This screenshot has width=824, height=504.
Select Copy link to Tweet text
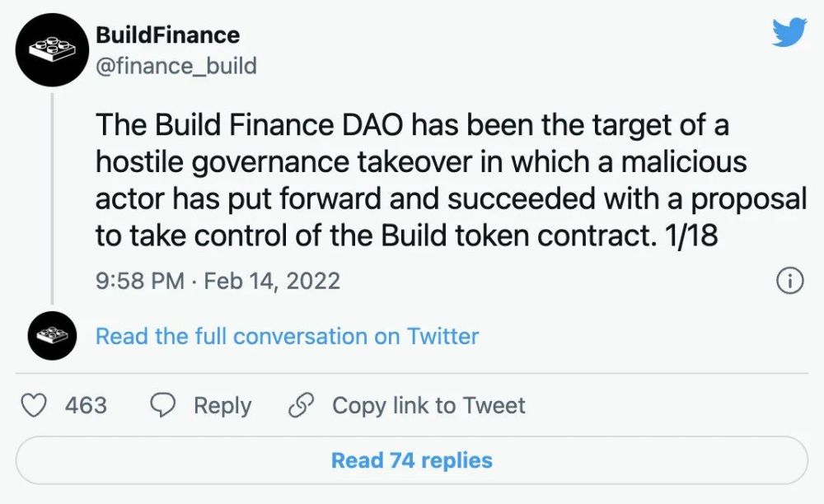[x=428, y=405]
